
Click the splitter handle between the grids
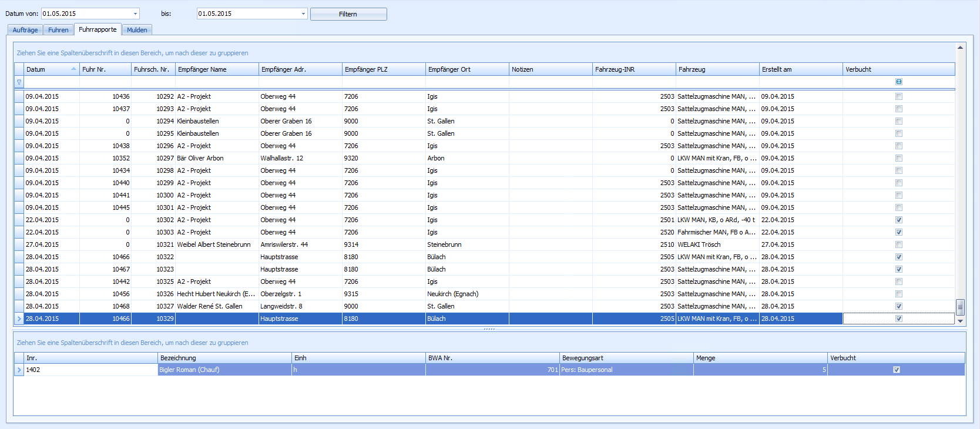pyautogui.click(x=489, y=329)
